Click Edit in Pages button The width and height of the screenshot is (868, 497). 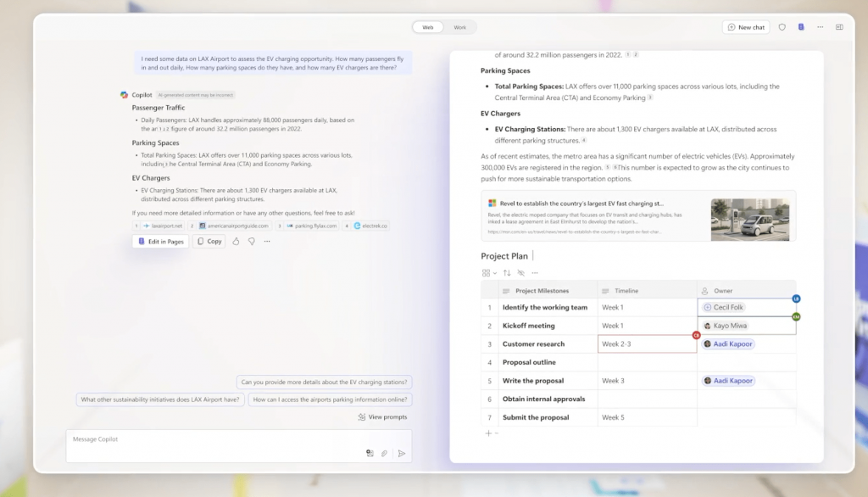point(160,242)
